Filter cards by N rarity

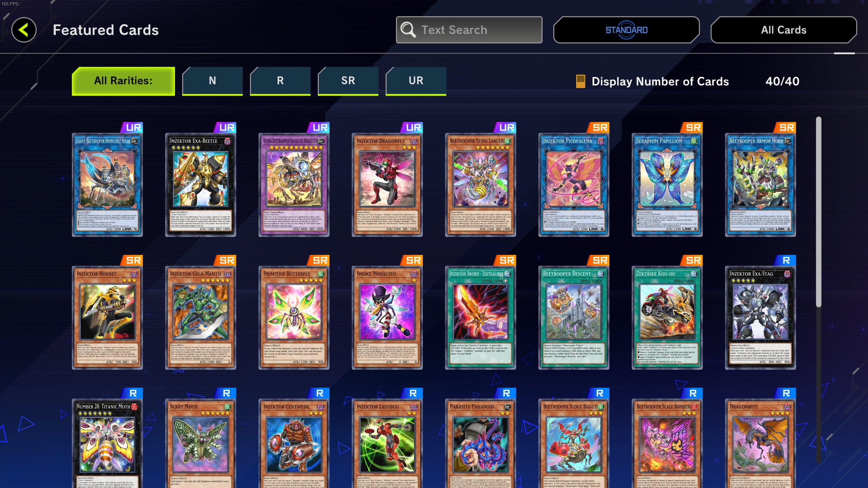(x=213, y=81)
